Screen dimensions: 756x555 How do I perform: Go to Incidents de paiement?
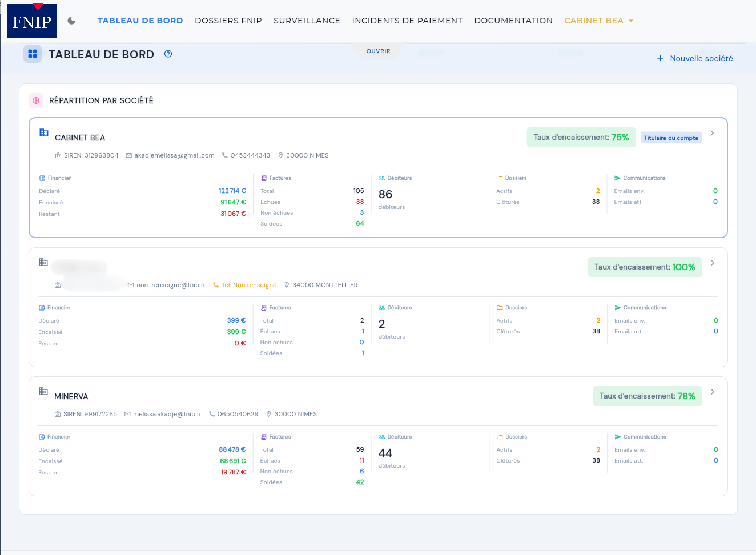(407, 21)
